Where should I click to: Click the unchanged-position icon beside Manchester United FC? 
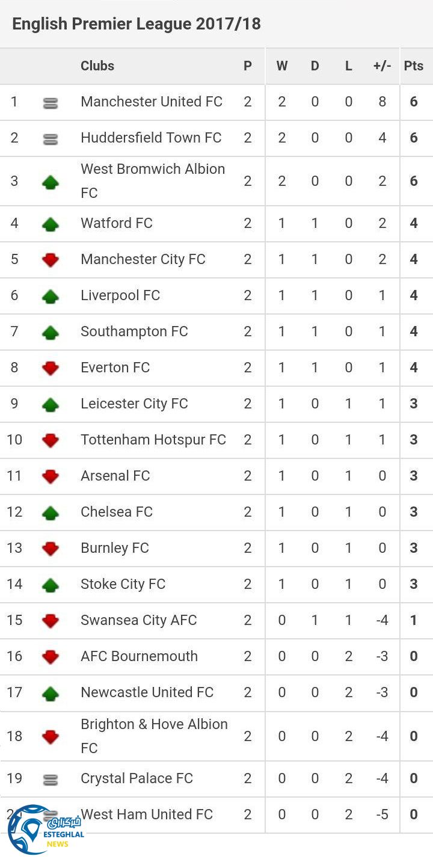pyautogui.click(x=51, y=103)
